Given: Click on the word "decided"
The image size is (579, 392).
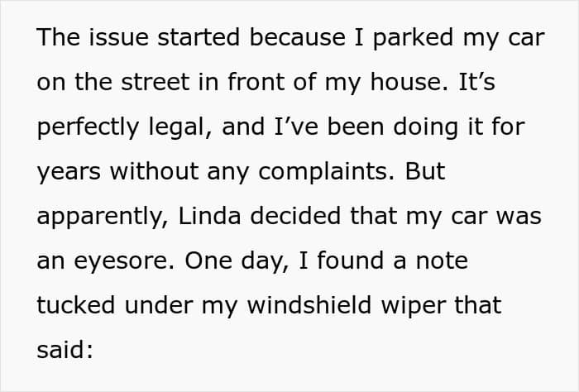Looking at the screenshot, I should tap(295, 216).
